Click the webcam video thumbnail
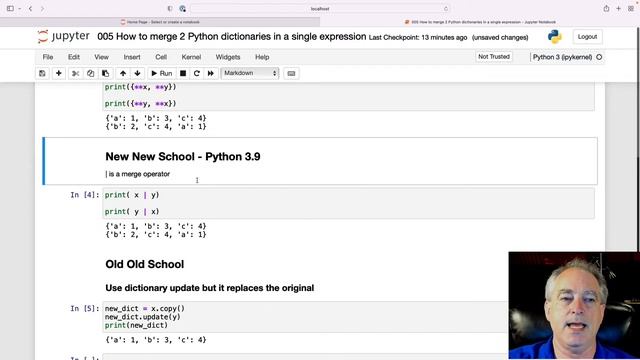The image size is (640, 360). point(574,306)
